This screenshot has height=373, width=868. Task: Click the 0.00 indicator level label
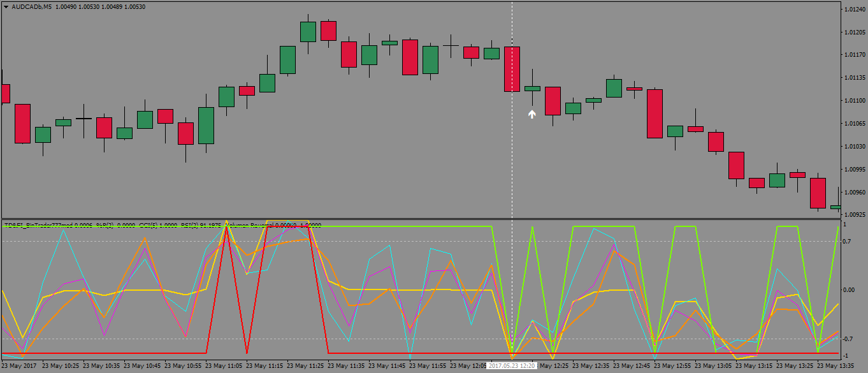click(850, 290)
